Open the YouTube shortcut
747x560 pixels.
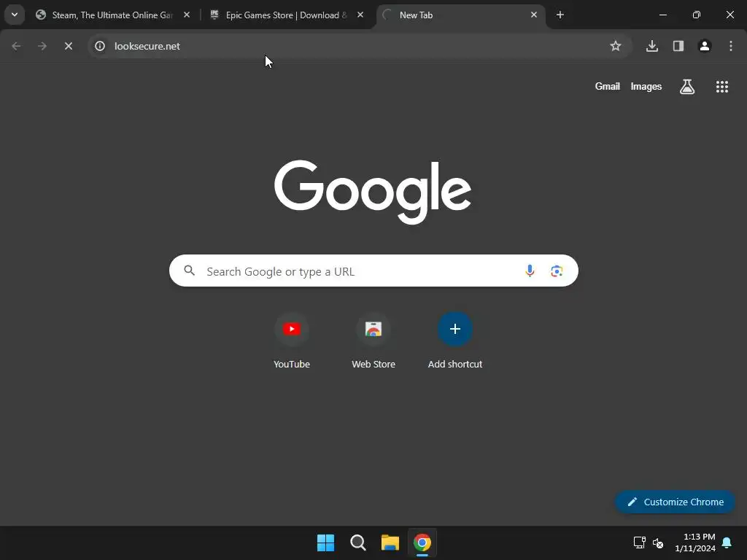click(292, 341)
